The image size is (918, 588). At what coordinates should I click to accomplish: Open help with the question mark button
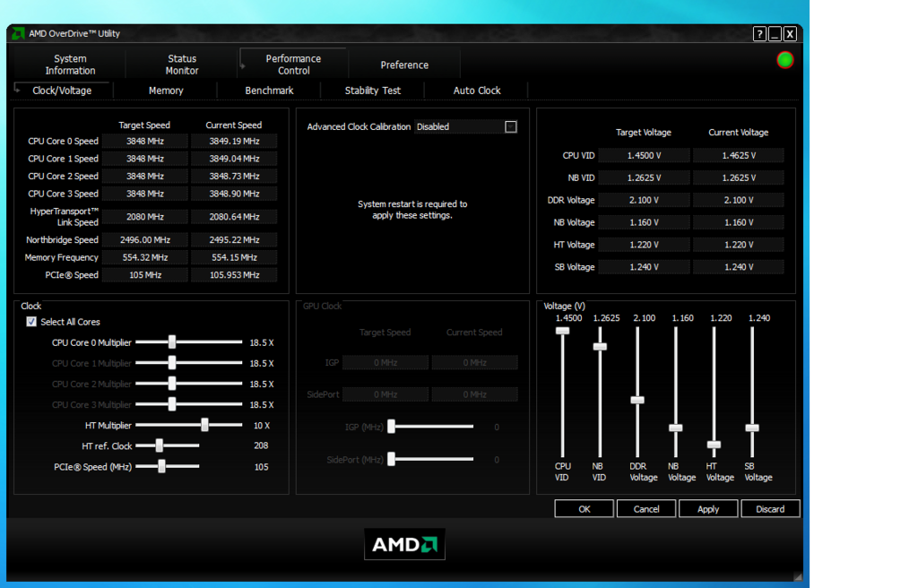(759, 34)
